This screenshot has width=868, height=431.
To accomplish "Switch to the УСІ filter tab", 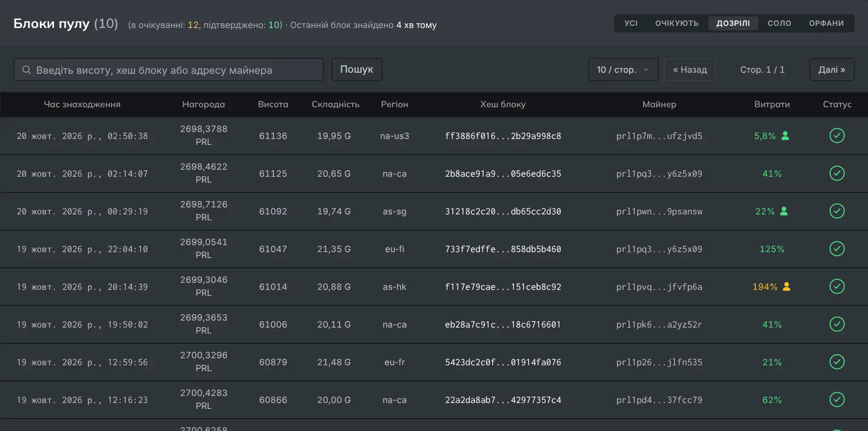I will 631,23.
